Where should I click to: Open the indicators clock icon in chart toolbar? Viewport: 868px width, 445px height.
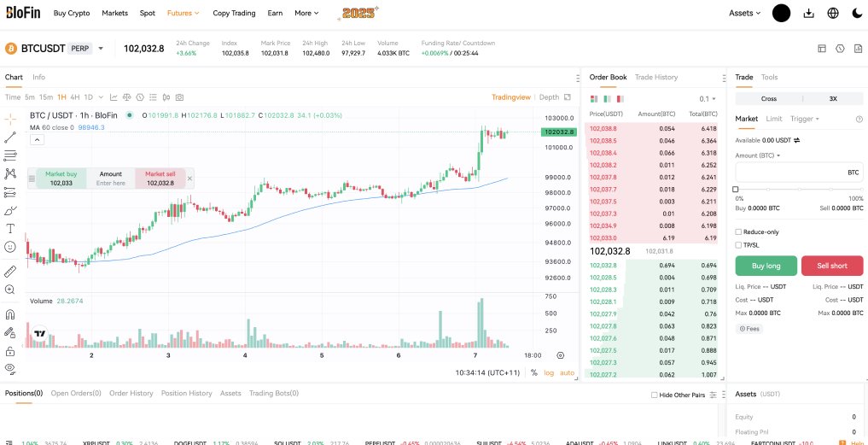coord(140,97)
